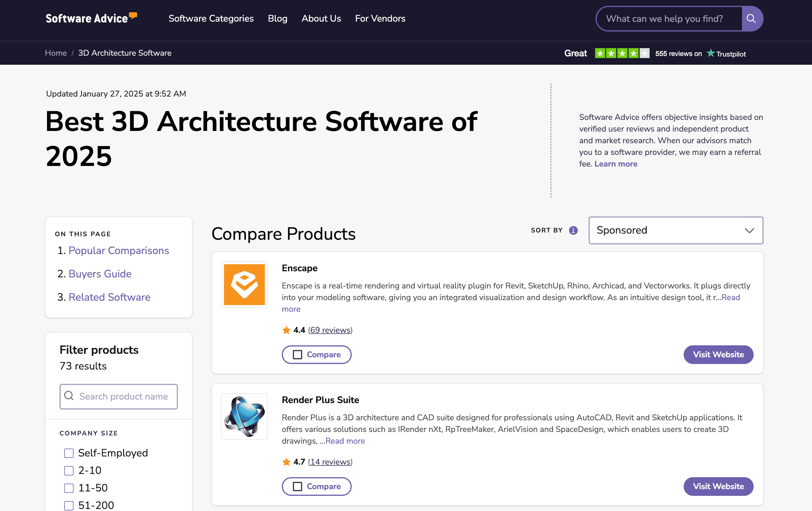
Task: Click the 73 results text
Action: (x=83, y=366)
